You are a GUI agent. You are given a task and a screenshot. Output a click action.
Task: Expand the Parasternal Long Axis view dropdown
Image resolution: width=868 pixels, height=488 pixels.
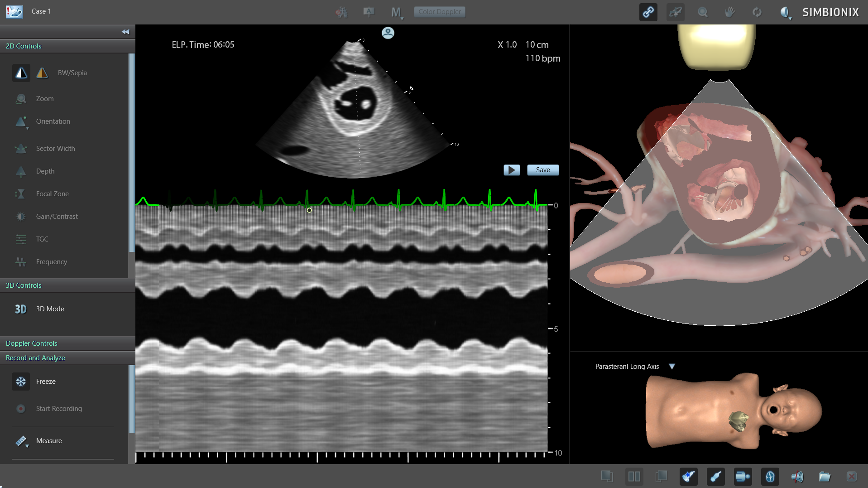(672, 367)
